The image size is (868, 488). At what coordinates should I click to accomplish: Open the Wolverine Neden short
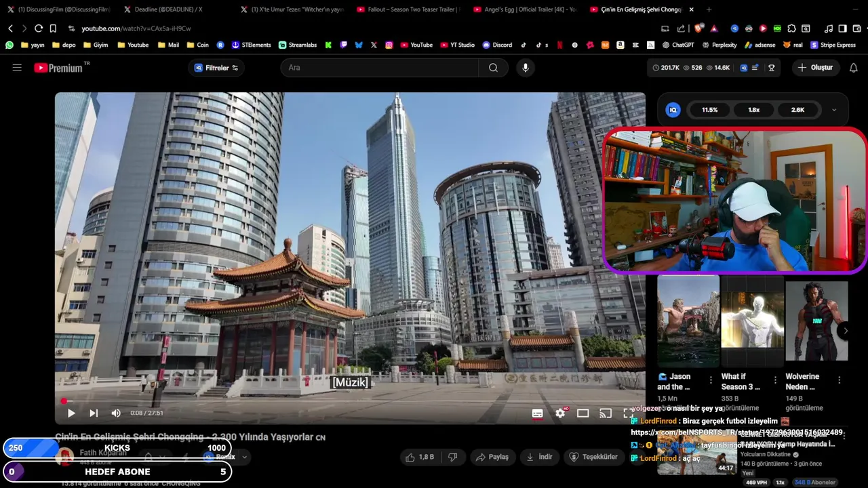point(816,320)
